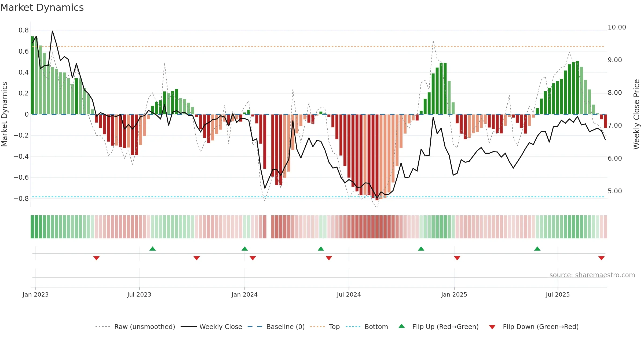This screenshot has height=362, width=644.
Task: Click the 0.8 left-axis tick label
Action: [x=24, y=30]
